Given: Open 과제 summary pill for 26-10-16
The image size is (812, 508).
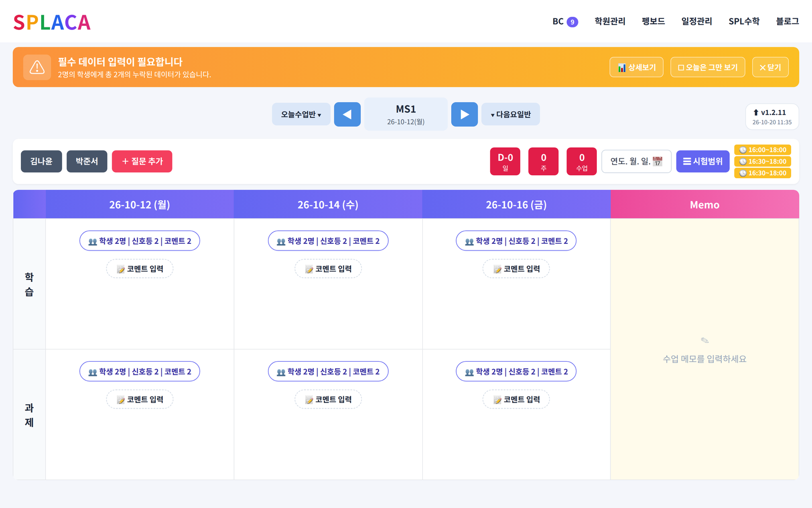Looking at the screenshot, I should (516, 371).
